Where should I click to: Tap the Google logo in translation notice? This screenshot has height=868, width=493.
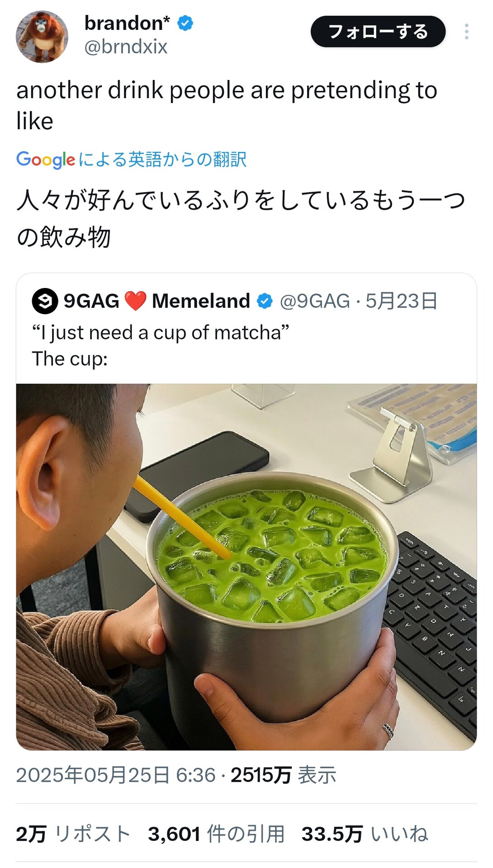point(46,160)
